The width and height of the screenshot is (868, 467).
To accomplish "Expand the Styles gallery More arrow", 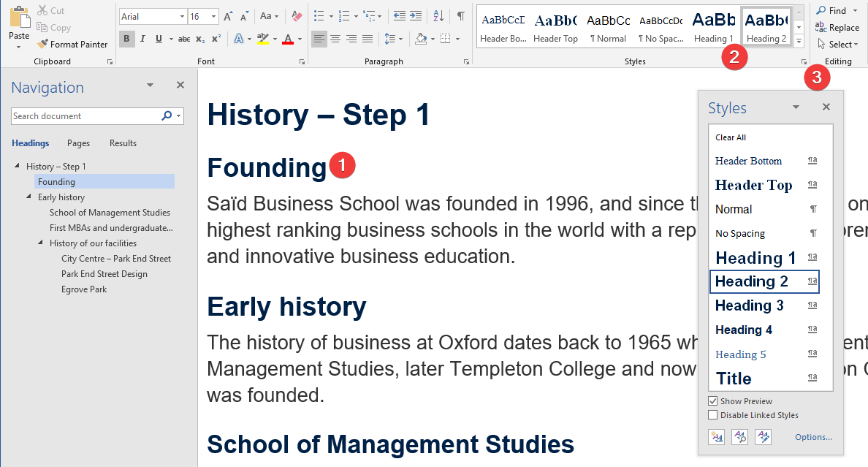I will coord(799,41).
